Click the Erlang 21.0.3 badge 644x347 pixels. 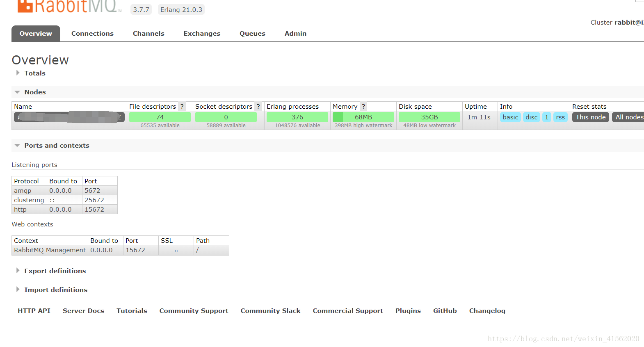click(181, 9)
